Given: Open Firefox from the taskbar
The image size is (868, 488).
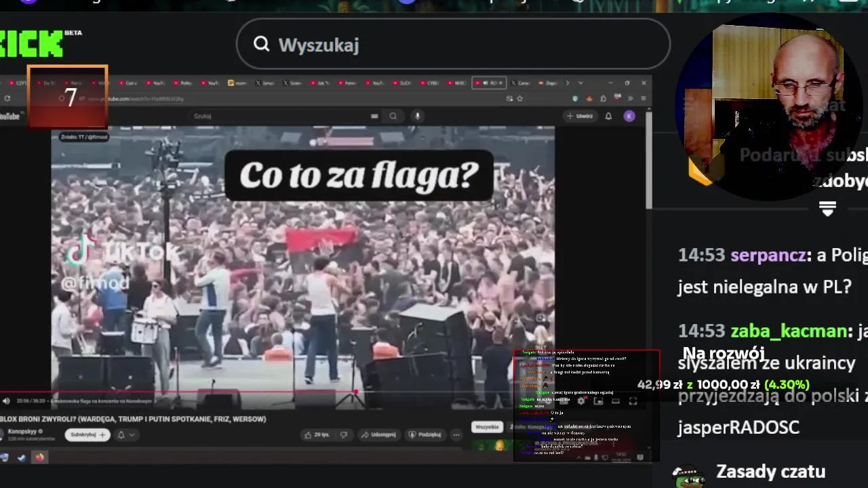Looking at the screenshot, I should click(x=39, y=457).
